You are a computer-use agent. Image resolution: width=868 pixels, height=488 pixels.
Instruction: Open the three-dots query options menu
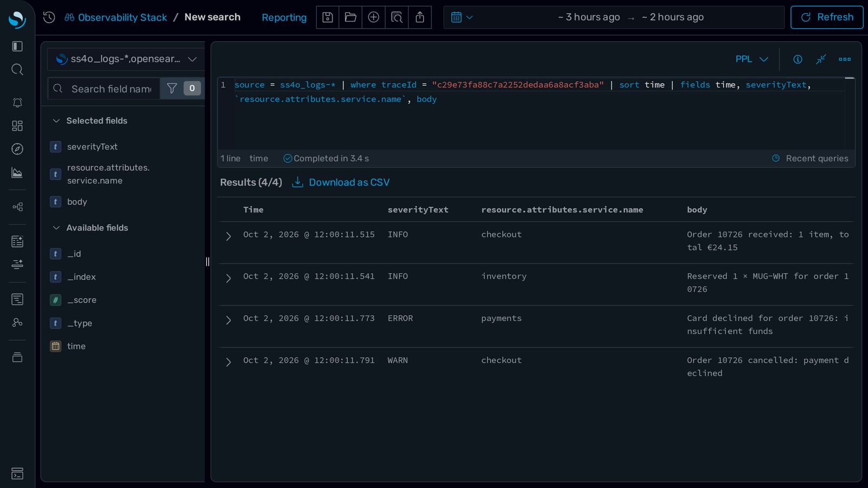[845, 59]
